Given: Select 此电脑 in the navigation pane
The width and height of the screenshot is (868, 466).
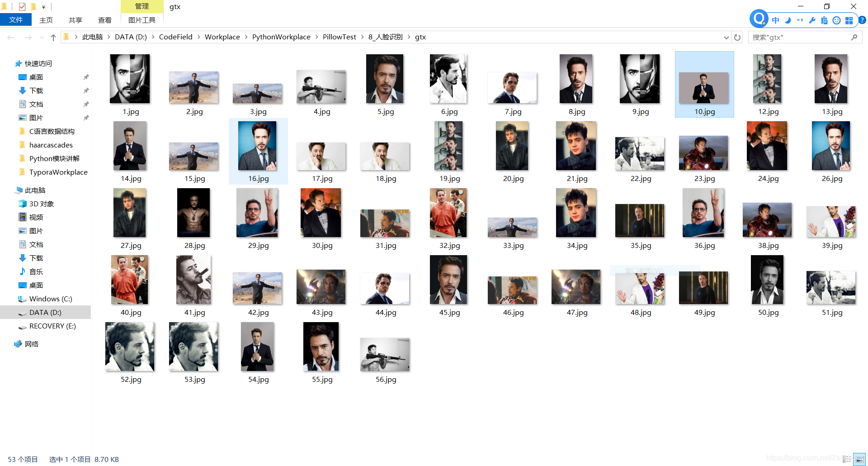Looking at the screenshot, I should coord(35,190).
